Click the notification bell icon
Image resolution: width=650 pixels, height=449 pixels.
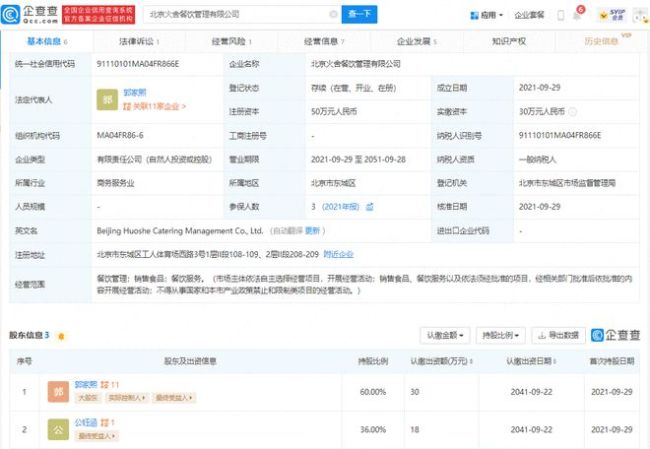(578, 15)
